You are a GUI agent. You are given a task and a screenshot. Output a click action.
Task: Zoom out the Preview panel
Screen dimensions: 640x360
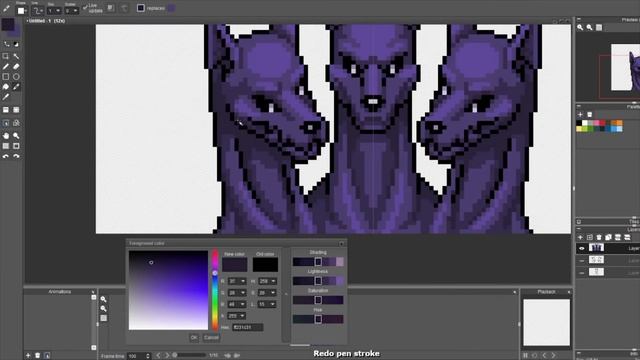[x=589, y=27]
